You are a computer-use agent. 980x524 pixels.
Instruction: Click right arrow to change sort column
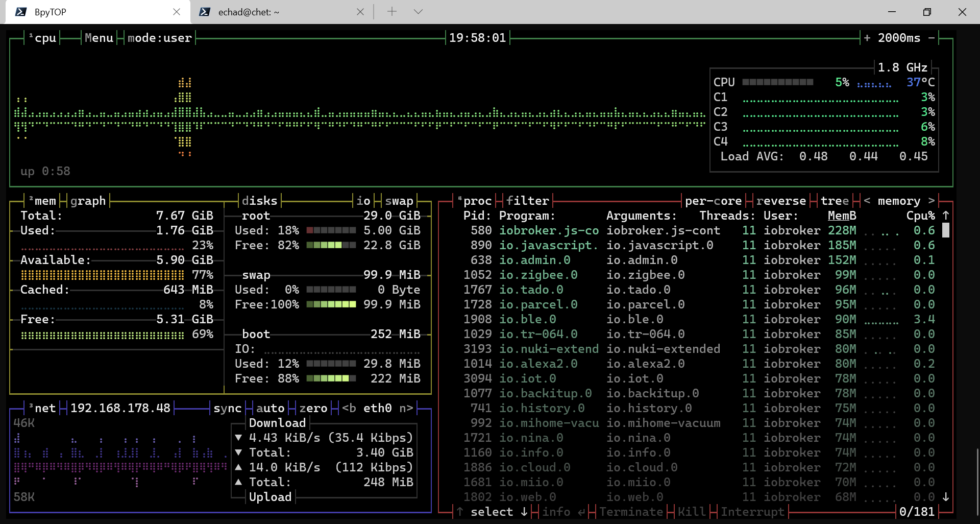932,201
